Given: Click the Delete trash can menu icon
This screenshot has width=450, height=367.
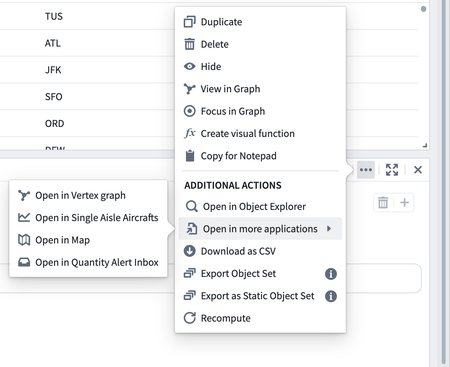Looking at the screenshot, I should pos(189,44).
